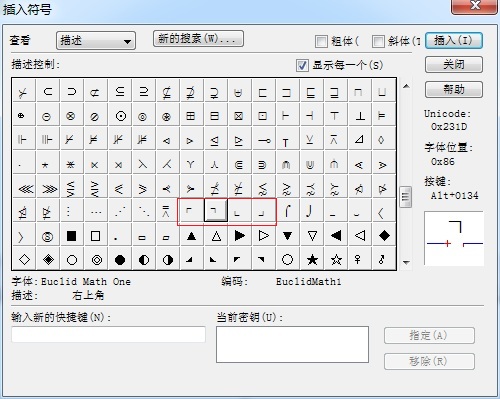Select the solid black diamond ◆
The image size is (500, 399).
tap(384, 236)
